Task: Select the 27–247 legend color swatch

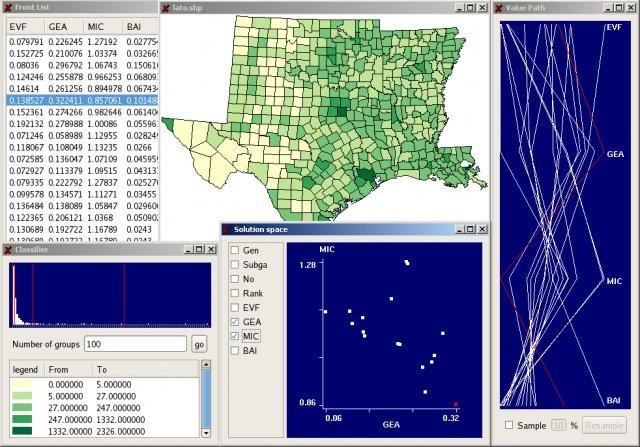Action: coord(22,407)
